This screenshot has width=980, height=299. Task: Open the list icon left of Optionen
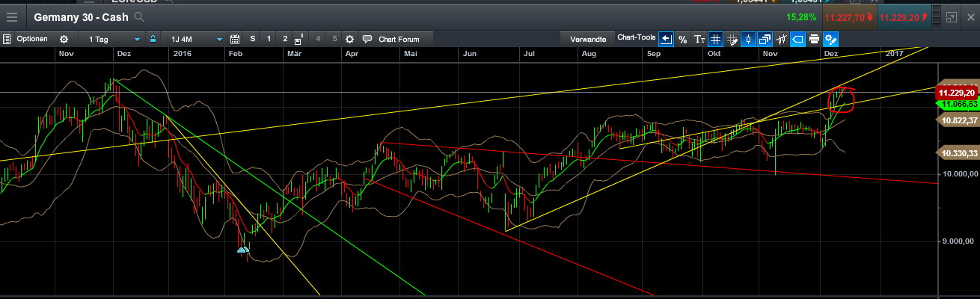tap(7, 39)
